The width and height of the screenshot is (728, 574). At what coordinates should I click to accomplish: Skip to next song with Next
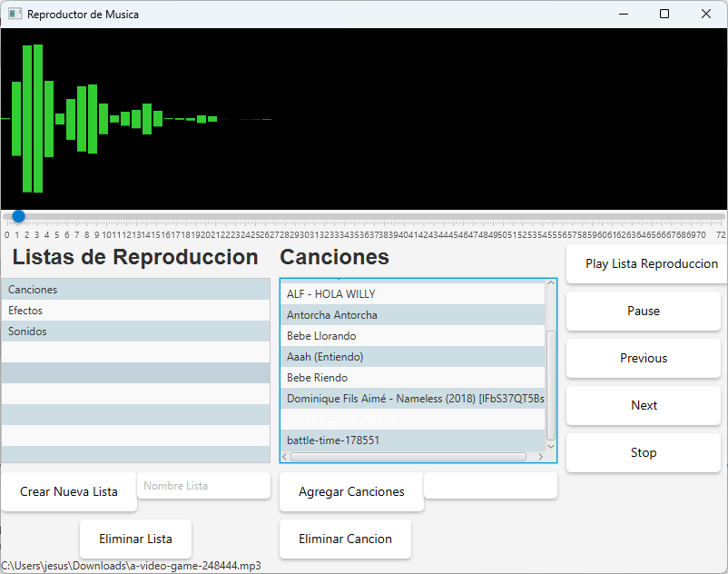point(643,405)
